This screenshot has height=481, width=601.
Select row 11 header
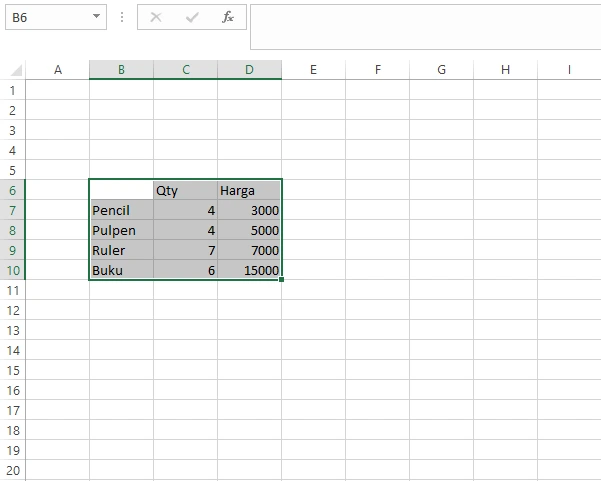(x=13, y=291)
